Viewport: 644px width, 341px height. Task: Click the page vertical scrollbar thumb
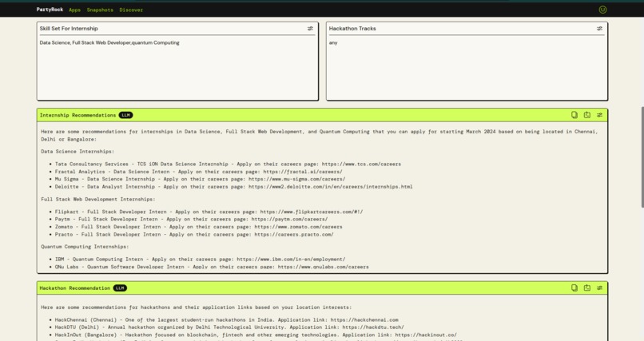[642, 157]
